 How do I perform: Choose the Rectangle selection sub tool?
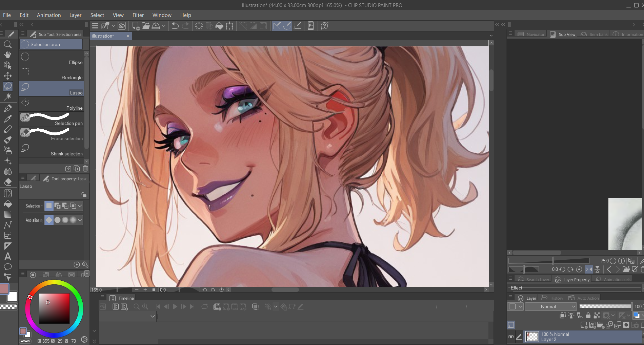(x=52, y=74)
